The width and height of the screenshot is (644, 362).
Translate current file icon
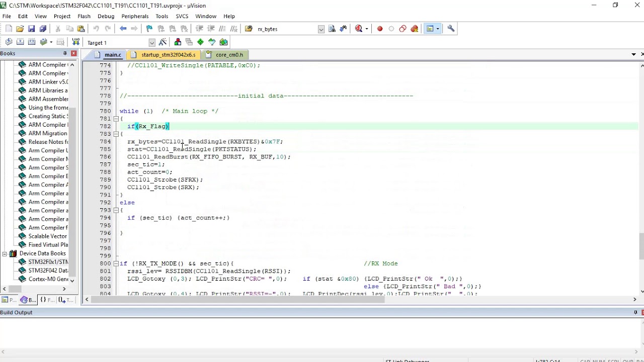pos(9,42)
